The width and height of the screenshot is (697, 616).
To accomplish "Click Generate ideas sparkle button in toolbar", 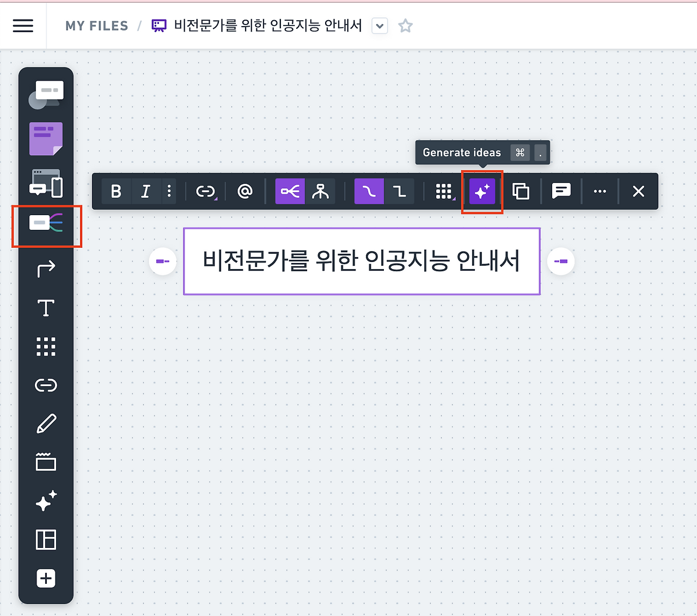I will 482,191.
